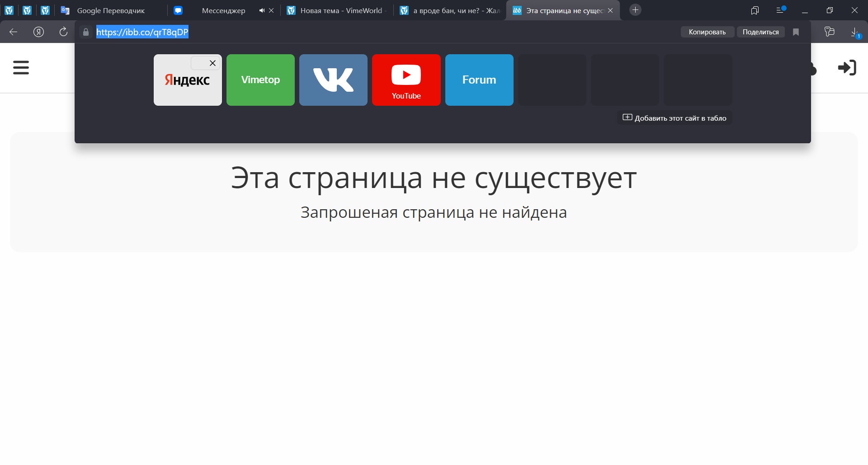Open the downloads icon
868x465 pixels.
pos(854,32)
